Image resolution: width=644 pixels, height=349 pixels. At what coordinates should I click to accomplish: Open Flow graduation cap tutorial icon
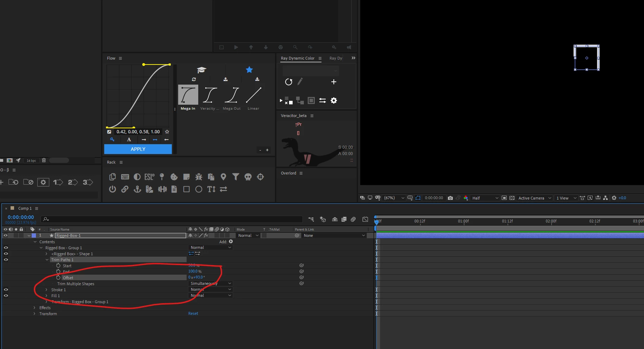(201, 70)
